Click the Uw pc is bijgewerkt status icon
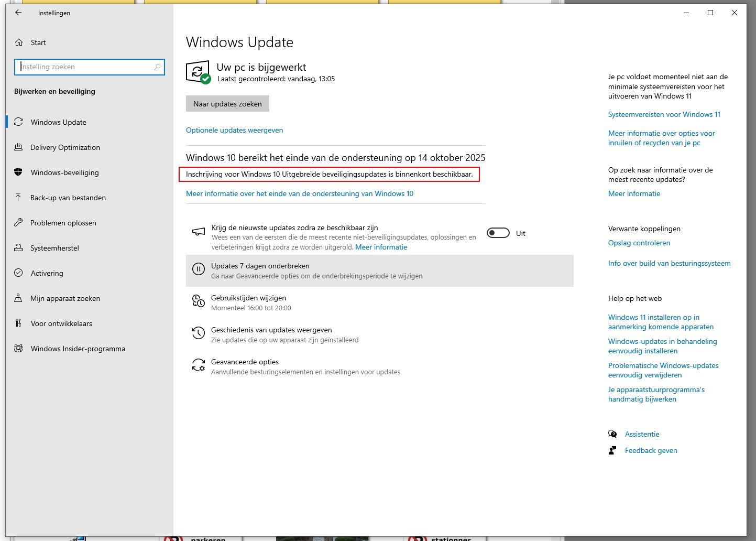This screenshot has width=756, height=541. [198, 72]
